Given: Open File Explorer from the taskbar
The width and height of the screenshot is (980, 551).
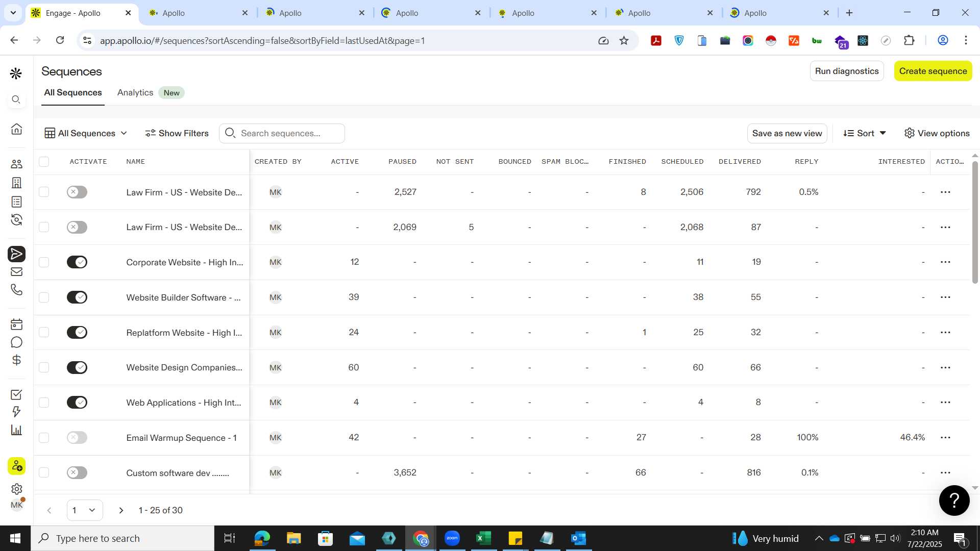Looking at the screenshot, I should 293,538.
